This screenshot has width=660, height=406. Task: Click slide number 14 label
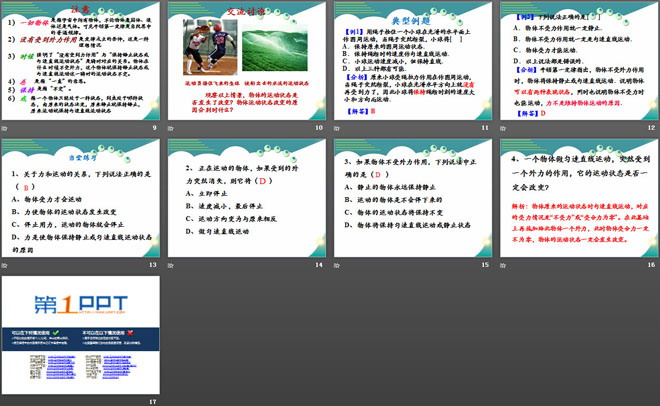(319, 265)
